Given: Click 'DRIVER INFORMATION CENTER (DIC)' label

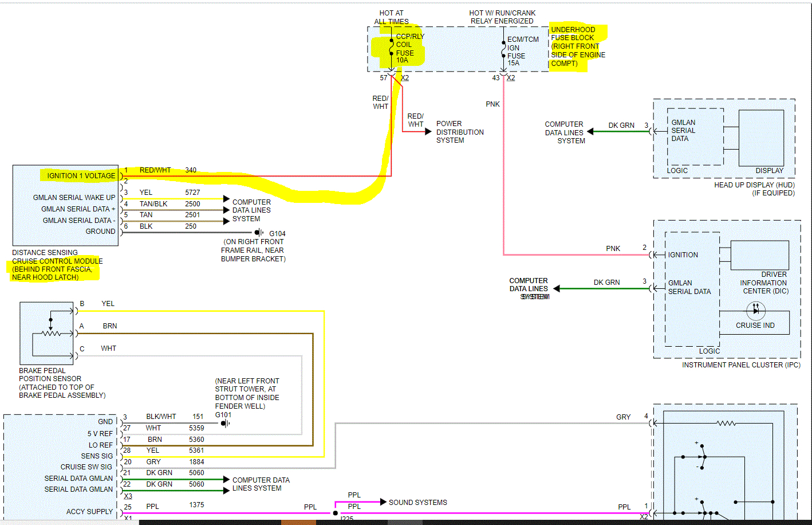Looking at the screenshot, I should pos(764,283).
